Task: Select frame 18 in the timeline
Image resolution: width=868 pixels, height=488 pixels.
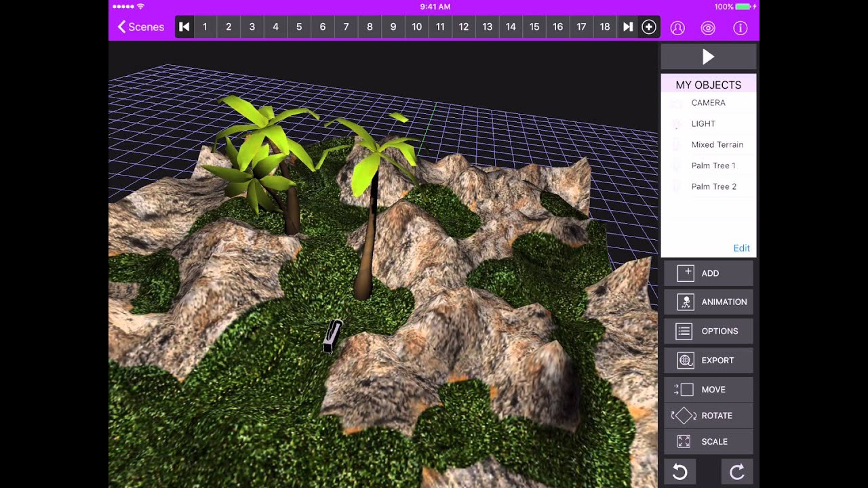Action: point(605,26)
